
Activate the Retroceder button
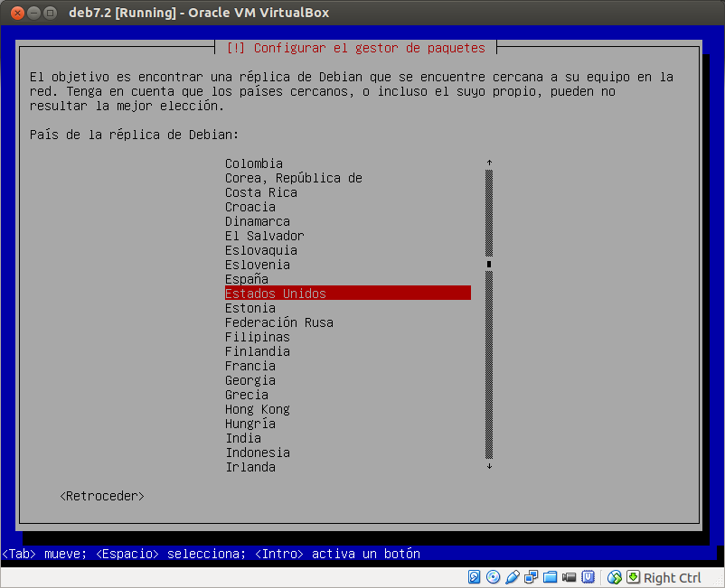101,495
